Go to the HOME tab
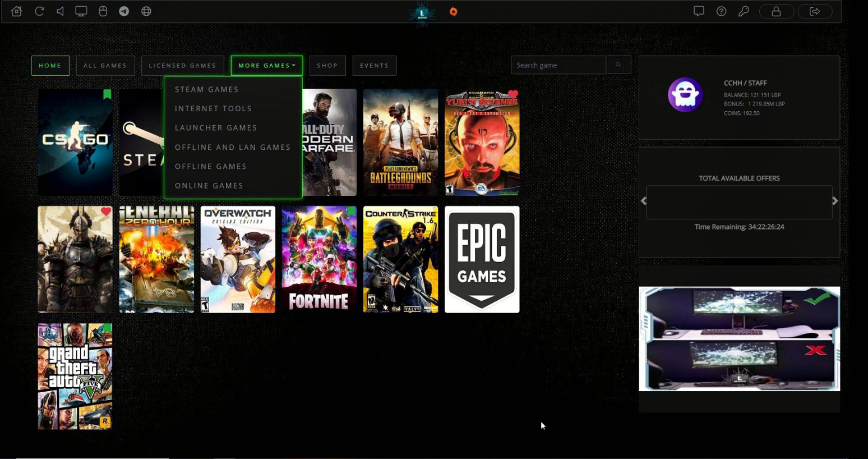 tap(50, 66)
